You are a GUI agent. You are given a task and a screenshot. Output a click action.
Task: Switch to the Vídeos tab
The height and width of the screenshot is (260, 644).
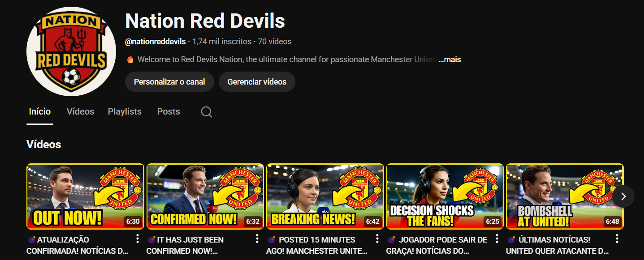[81, 112]
